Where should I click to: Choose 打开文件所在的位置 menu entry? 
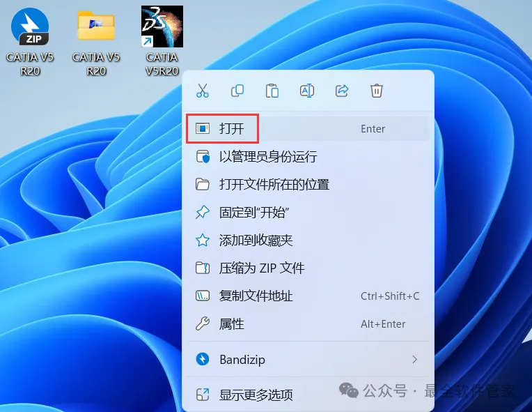coord(308,185)
